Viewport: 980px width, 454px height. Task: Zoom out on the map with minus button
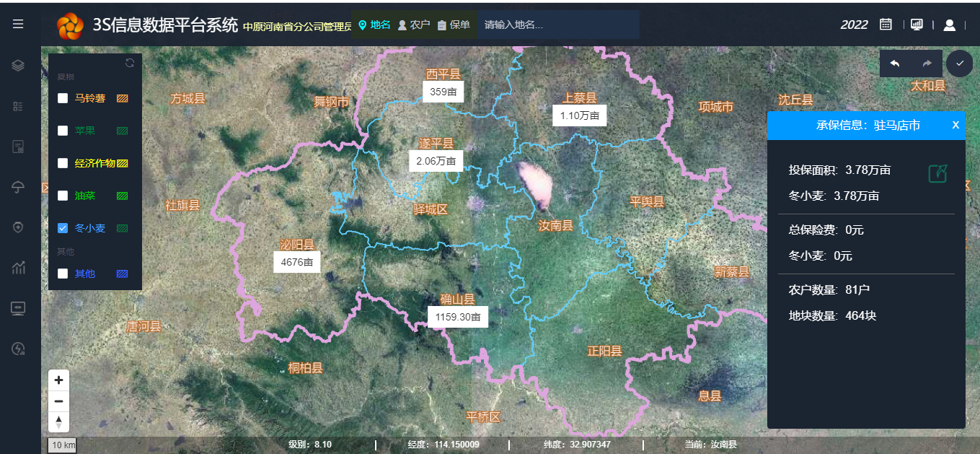(x=58, y=401)
